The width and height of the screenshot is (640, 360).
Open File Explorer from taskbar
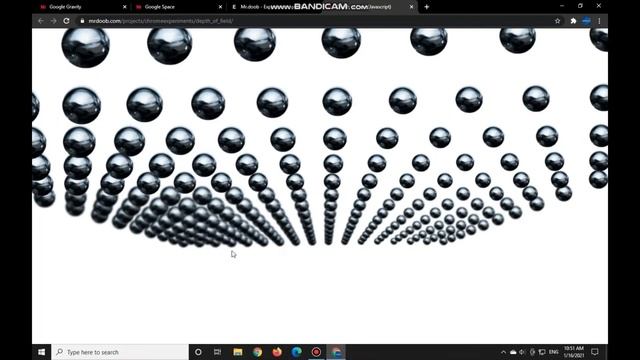coord(238,352)
